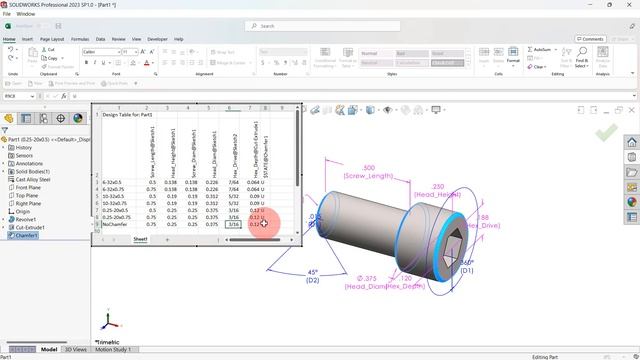Open the Page Layout ribbon tab

point(52,39)
